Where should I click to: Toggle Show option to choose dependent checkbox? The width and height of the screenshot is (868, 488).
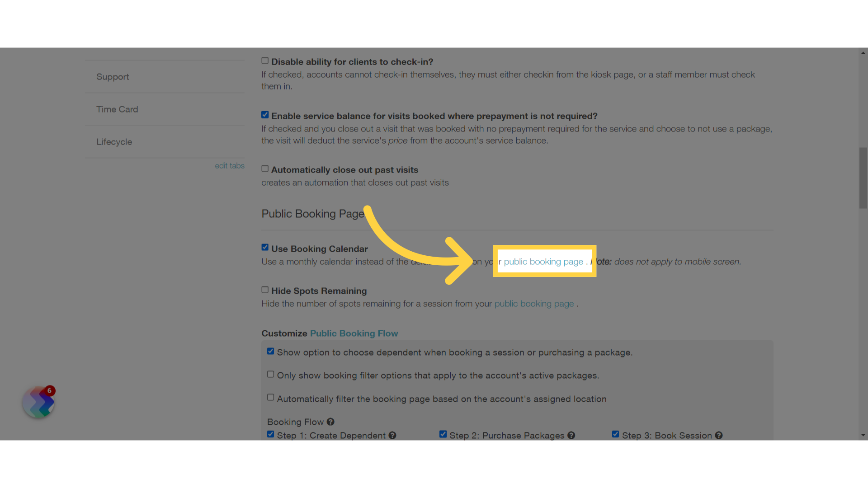coord(271,351)
